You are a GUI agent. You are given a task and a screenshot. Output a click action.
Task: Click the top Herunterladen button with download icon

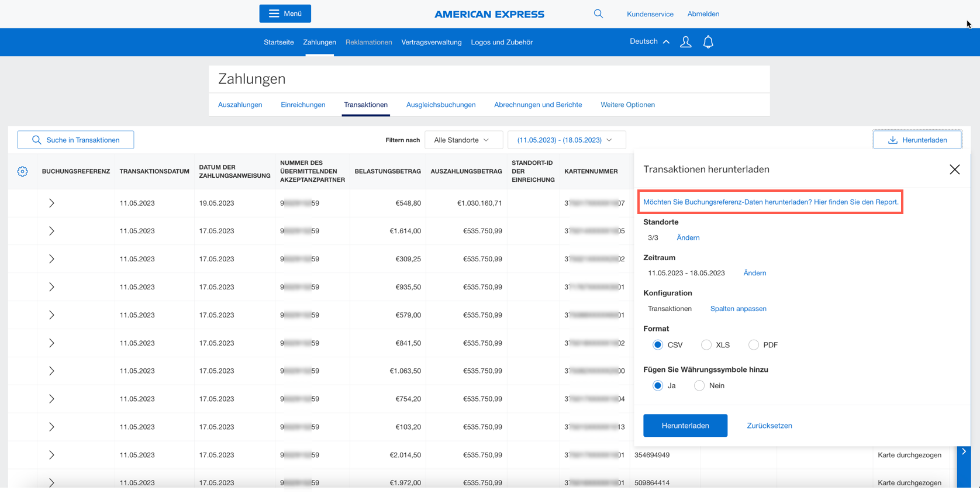[x=917, y=140]
